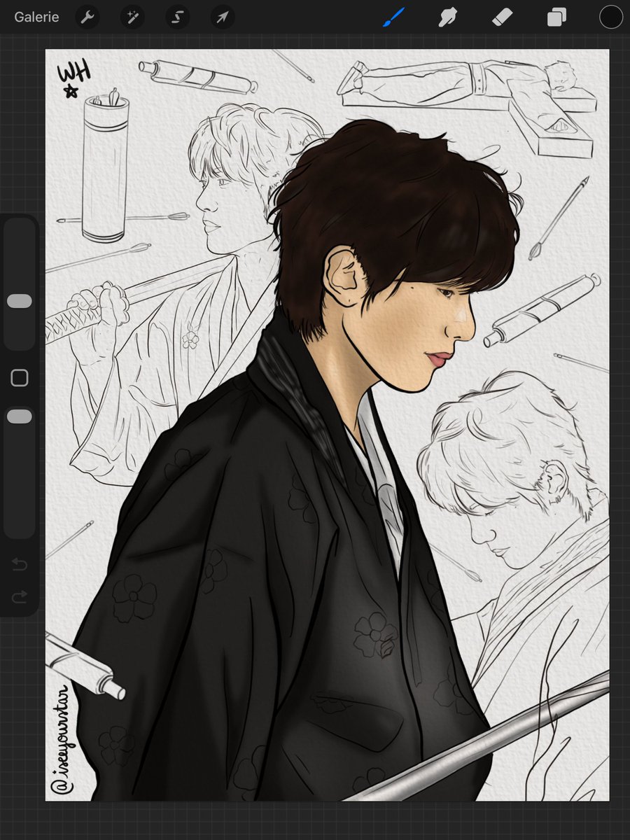The width and height of the screenshot is (630, 840).
Task: Open the color picker disc
Action: [610, 17]
